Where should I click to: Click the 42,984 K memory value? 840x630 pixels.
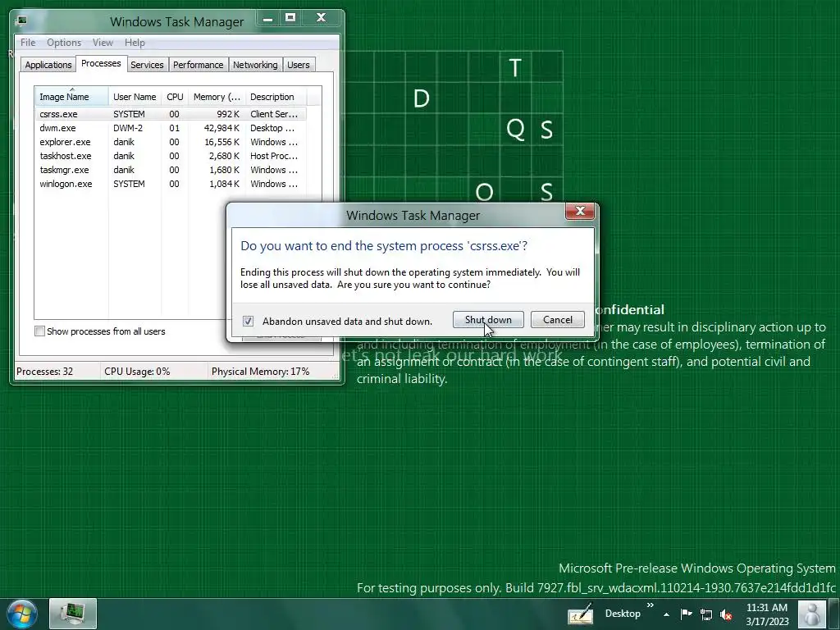(221, 128)
